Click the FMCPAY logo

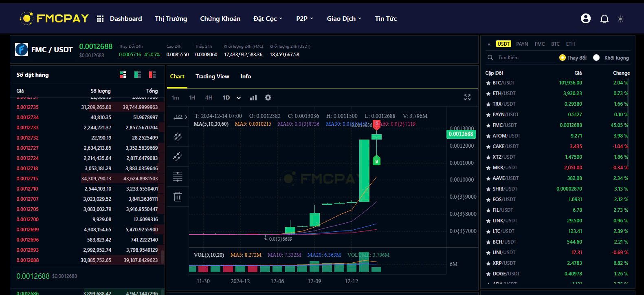pos(54,18)
